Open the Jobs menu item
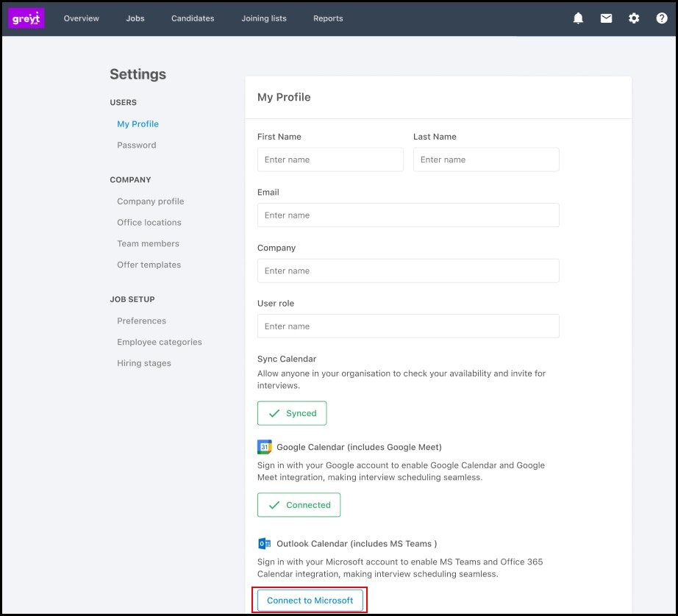678x616 pixels. pos(135,18)
